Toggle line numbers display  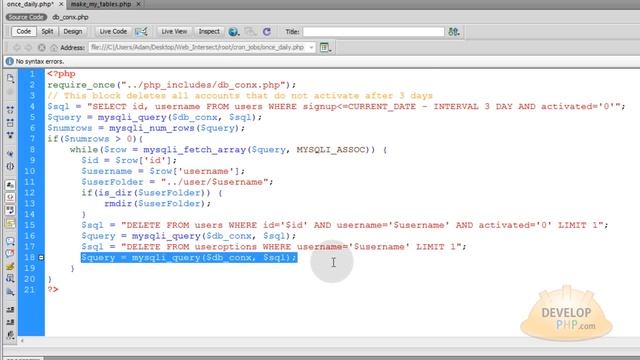tap(10, 185)
